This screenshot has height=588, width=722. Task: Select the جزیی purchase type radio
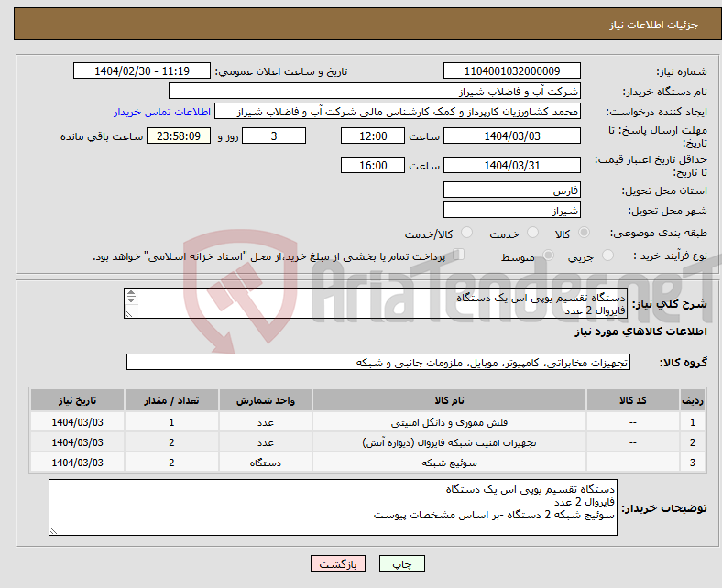pos(607,256)
